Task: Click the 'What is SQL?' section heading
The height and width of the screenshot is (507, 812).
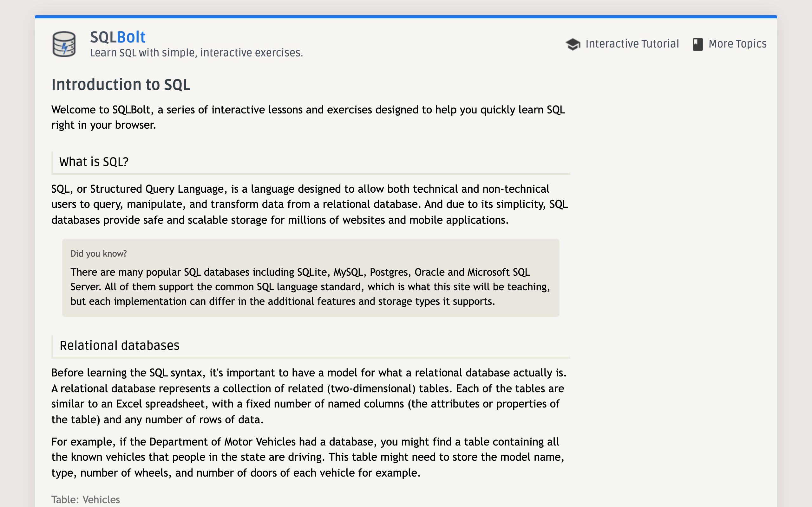Action: (x=94, y=162)
